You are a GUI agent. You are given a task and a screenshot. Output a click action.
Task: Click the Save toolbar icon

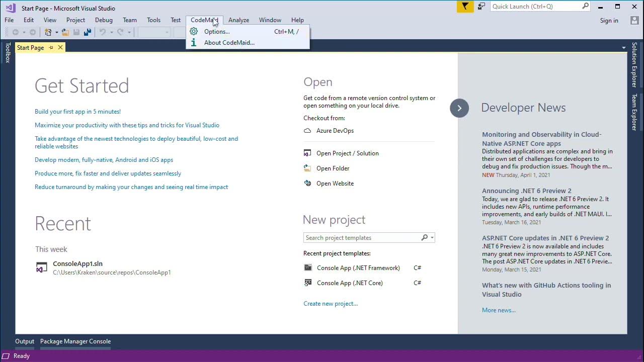click(x=76, y=32)
